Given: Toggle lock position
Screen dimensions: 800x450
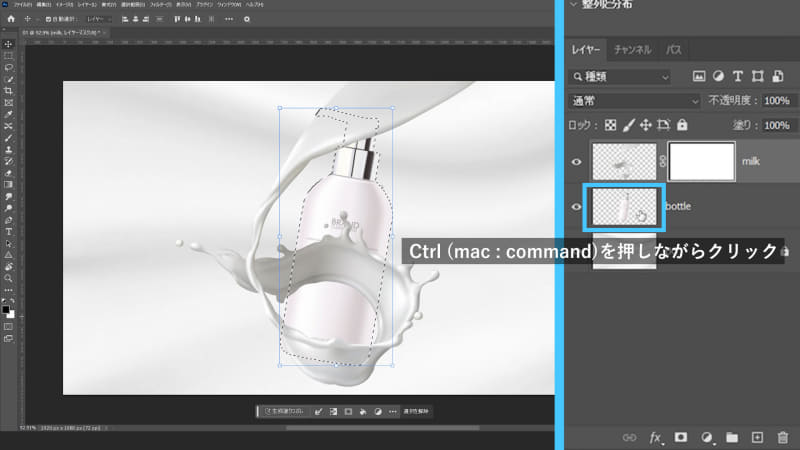Looking at the screenshot, I should 646,125.
